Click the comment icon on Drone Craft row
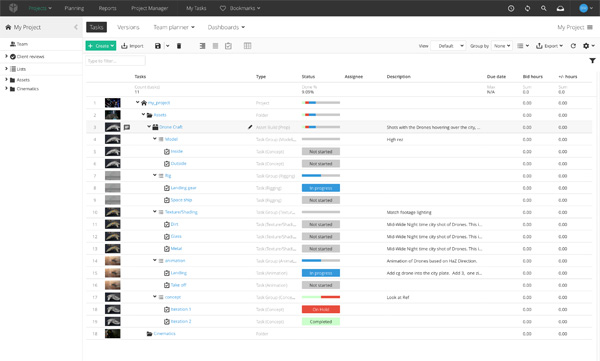Screen dimensions: 600x361 coord(127,127)
